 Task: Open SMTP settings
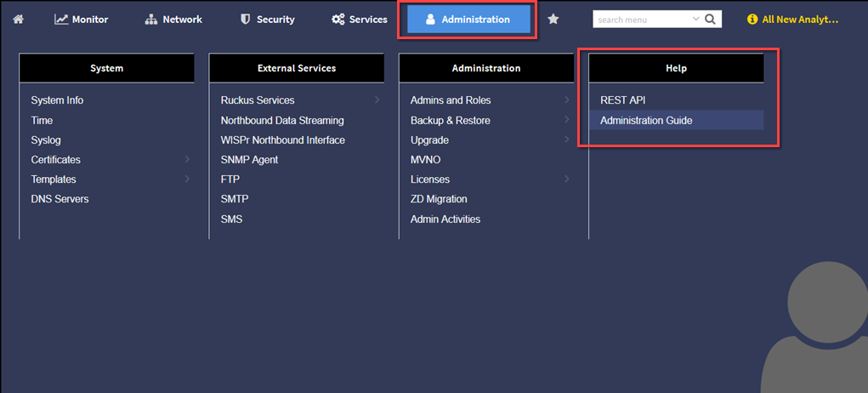[x=235, y=199]
